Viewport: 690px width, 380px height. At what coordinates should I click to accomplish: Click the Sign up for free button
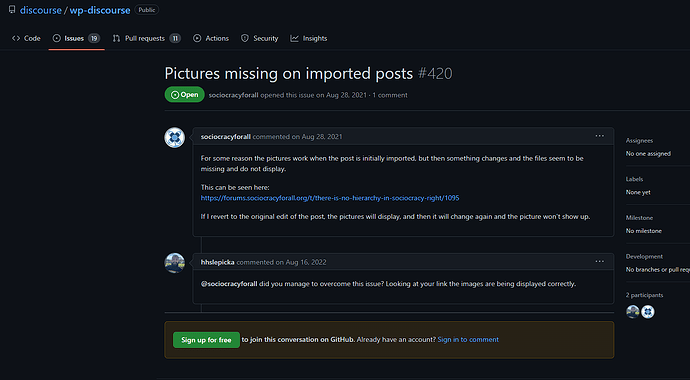(206, 340)
